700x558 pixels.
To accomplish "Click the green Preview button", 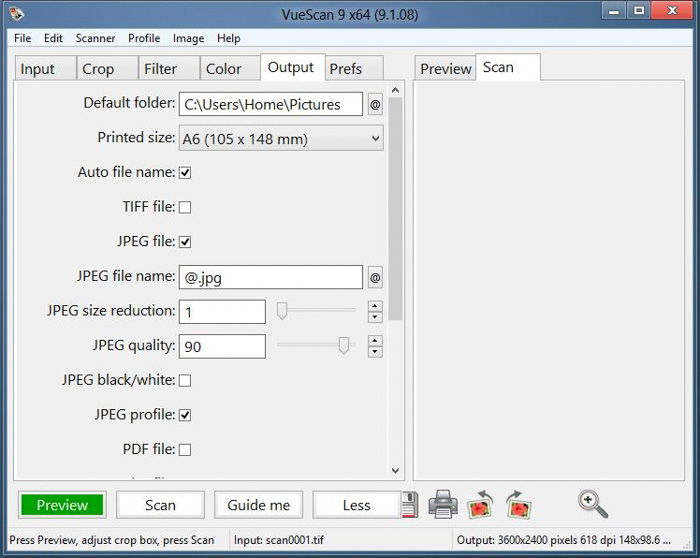I will click(x=62, y=505).
